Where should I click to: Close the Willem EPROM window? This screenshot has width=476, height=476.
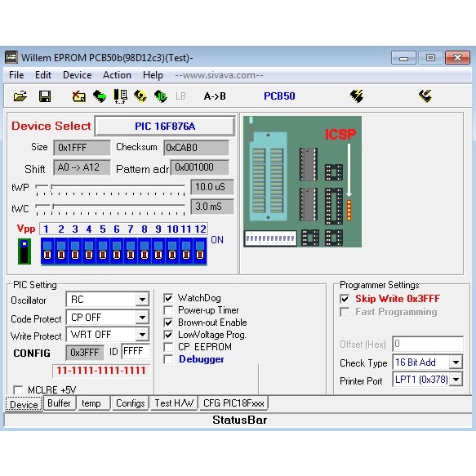457,58
